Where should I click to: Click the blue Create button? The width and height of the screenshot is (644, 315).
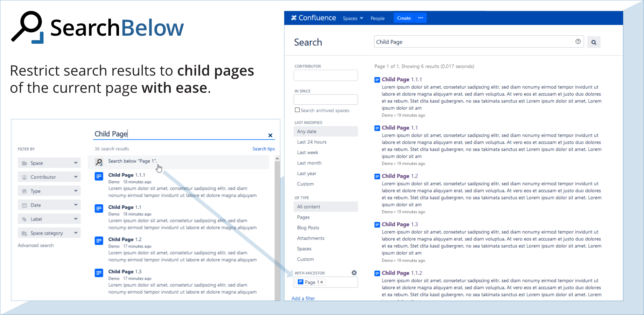[x=404, y=18]
